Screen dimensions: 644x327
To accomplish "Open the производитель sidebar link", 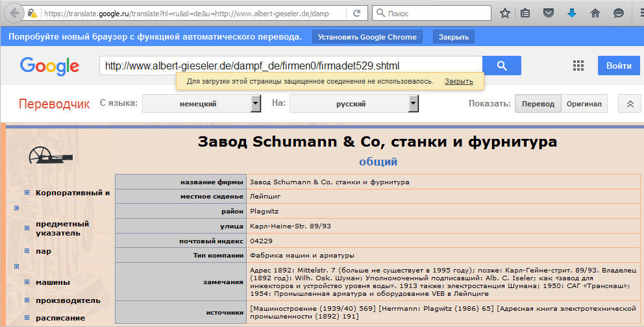I will 68,300.
